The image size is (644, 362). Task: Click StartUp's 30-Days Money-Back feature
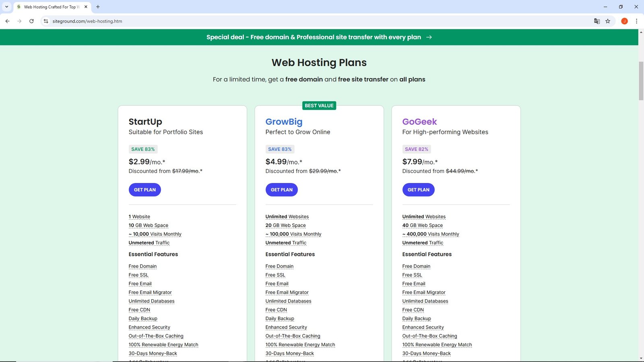(x=153, y=354)
